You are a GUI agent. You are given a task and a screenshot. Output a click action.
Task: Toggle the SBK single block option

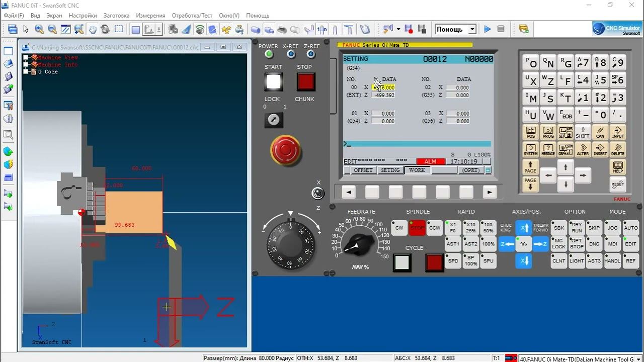[559, 228]
